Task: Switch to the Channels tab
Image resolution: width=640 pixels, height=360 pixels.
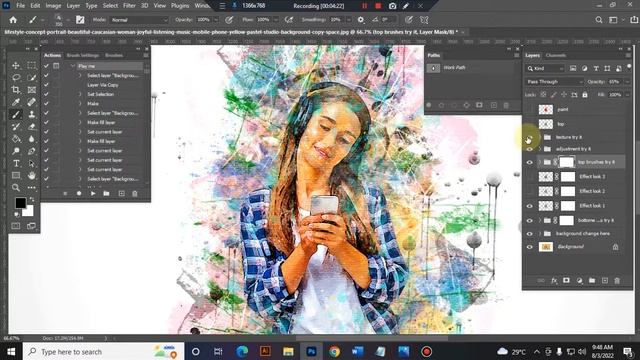Action: (x=556, y=56)
